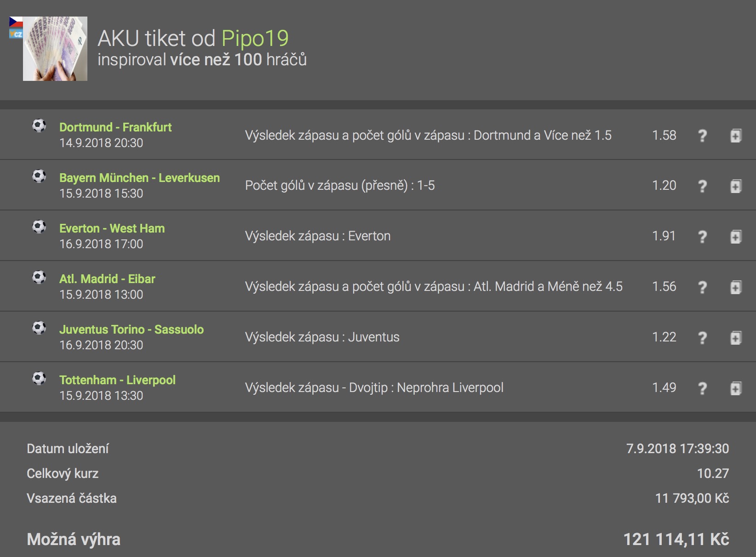Open the Dortmund - Frankfurt match link

tap(115, 127)
